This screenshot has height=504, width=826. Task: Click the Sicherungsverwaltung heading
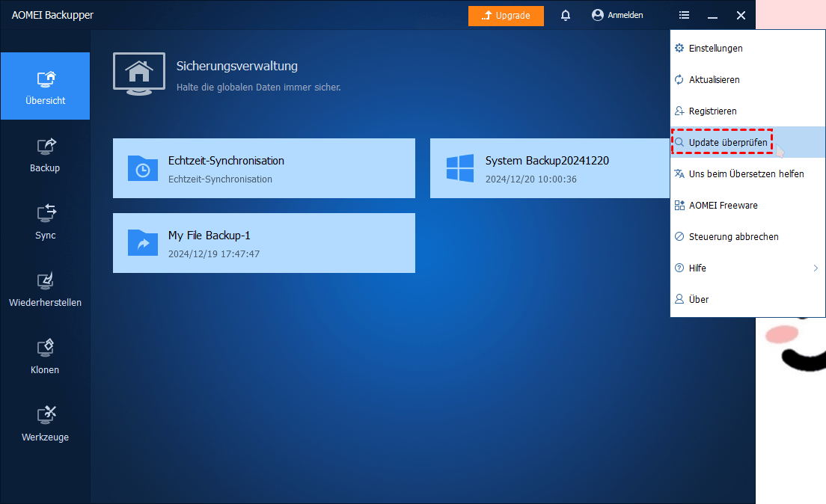pyautogui.click(x=237, y=67)
